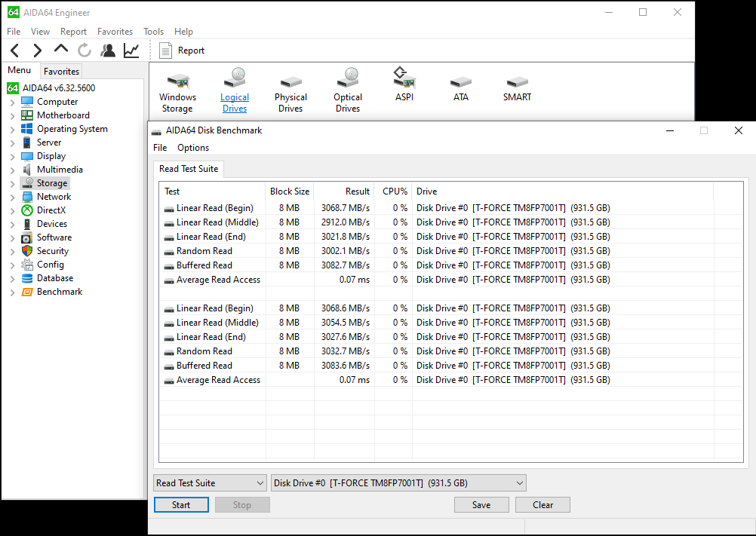Switch to the Menu sidebar tab
756x536 pixels.
[x=20, y=70]
